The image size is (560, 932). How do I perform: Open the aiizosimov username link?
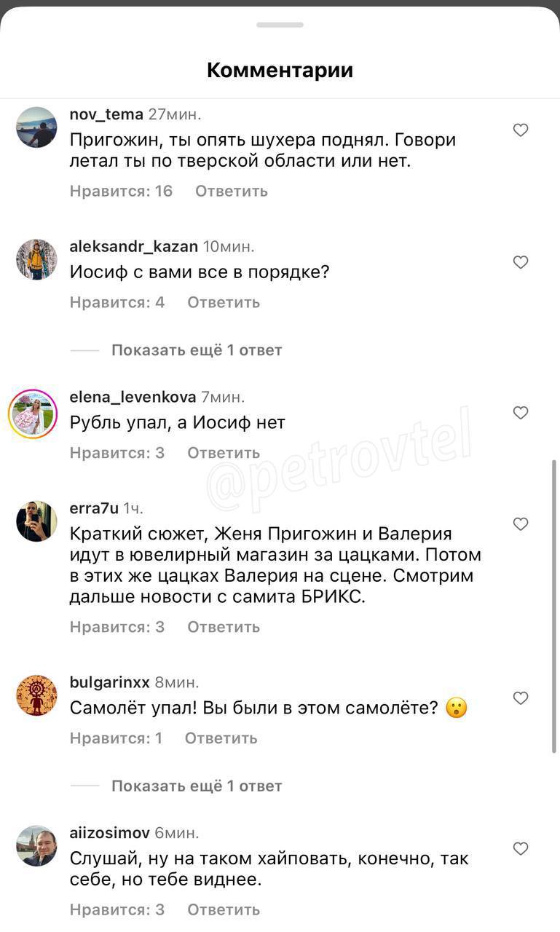click(110, 833)
